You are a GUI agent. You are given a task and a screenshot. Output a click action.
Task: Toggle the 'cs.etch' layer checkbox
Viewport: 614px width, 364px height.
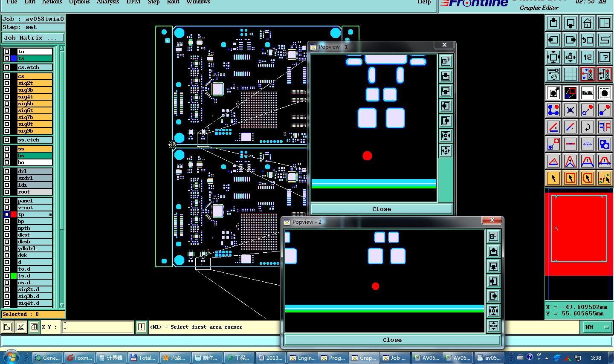click(7, 67)
